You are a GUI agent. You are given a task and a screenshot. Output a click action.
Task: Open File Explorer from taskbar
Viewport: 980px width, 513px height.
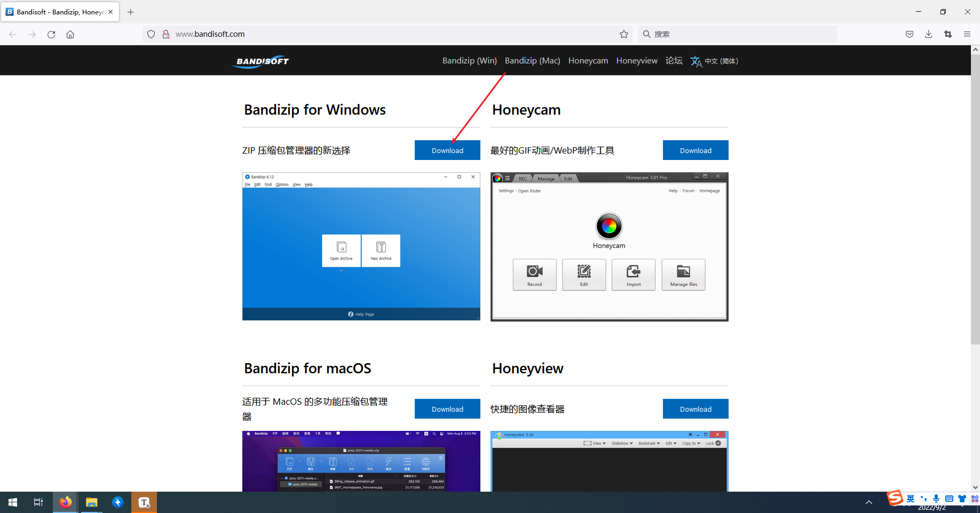[x=92, y=502]
